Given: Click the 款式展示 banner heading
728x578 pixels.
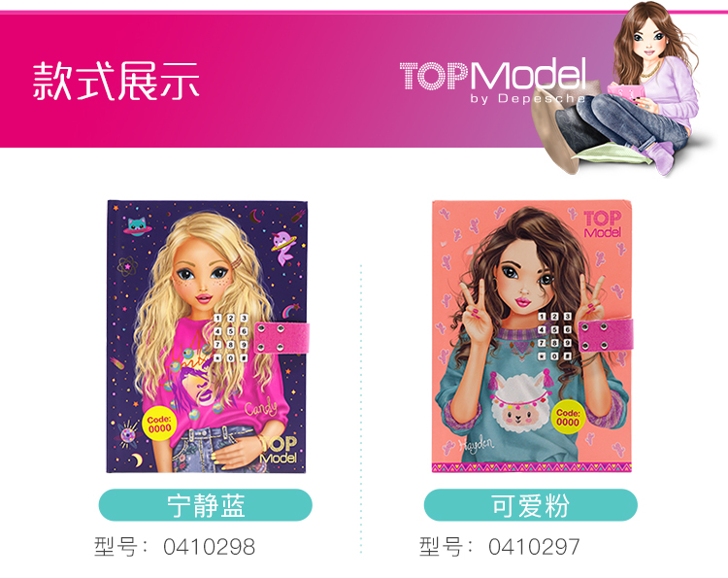Looking at the screenshot, I should click(116, 82).
